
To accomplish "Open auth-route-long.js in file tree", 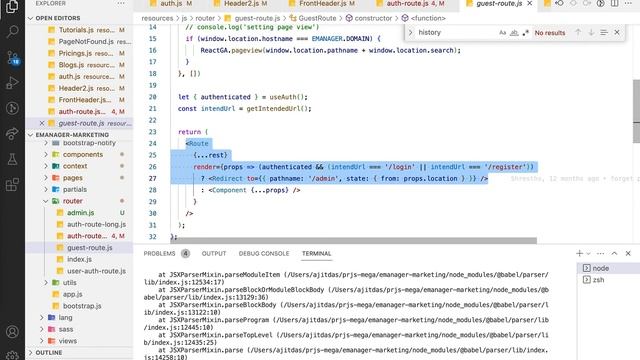I will [96, 224].
